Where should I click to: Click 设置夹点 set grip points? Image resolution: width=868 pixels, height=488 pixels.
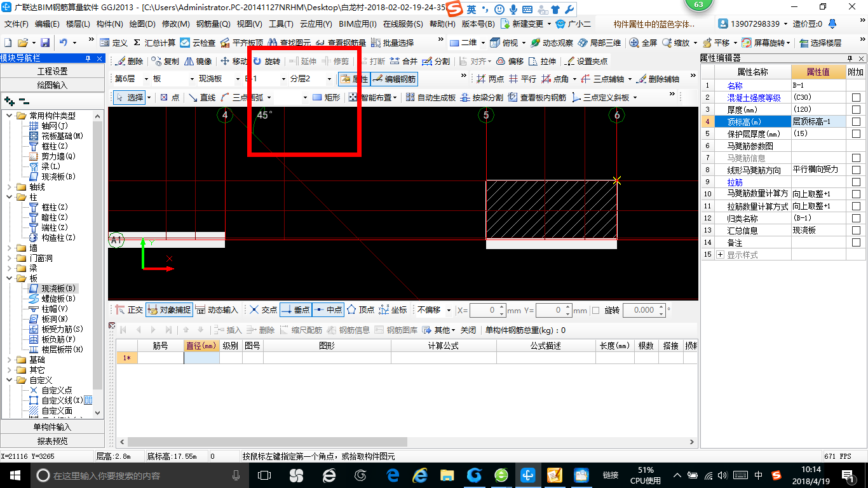(586, 61)
